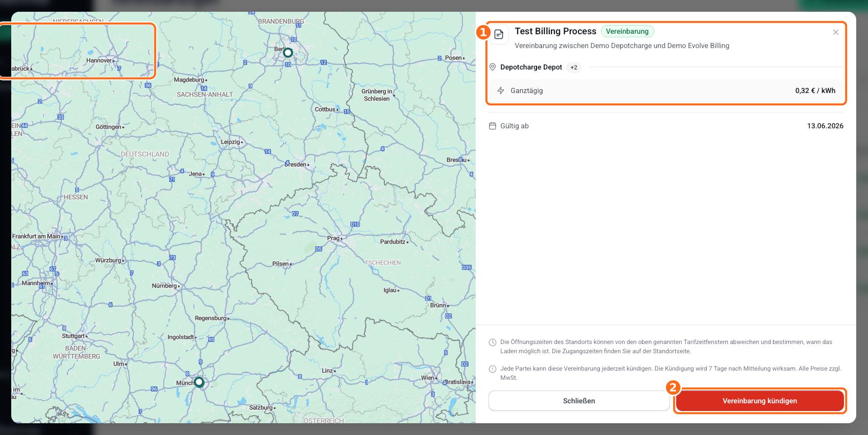This screenshot has height=435, width=868.
Task: Click the Gültig ab label
Action: coord(515,126)
